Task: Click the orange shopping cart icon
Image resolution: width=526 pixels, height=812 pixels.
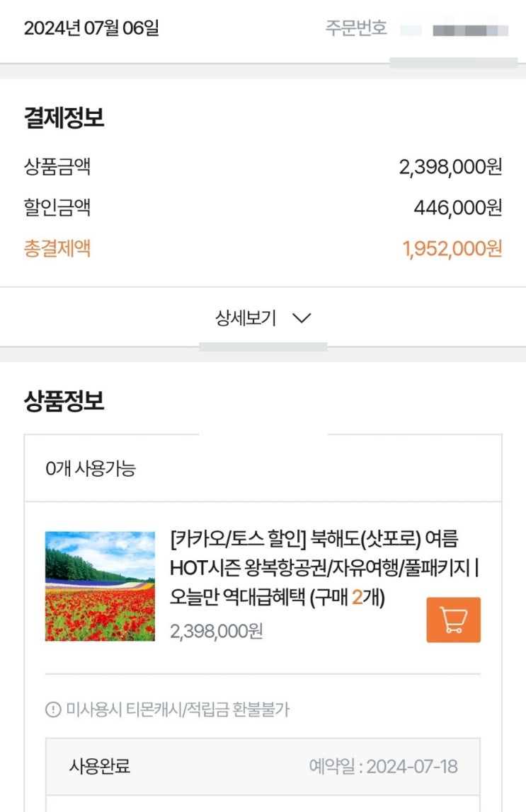Action: (453, 620)
